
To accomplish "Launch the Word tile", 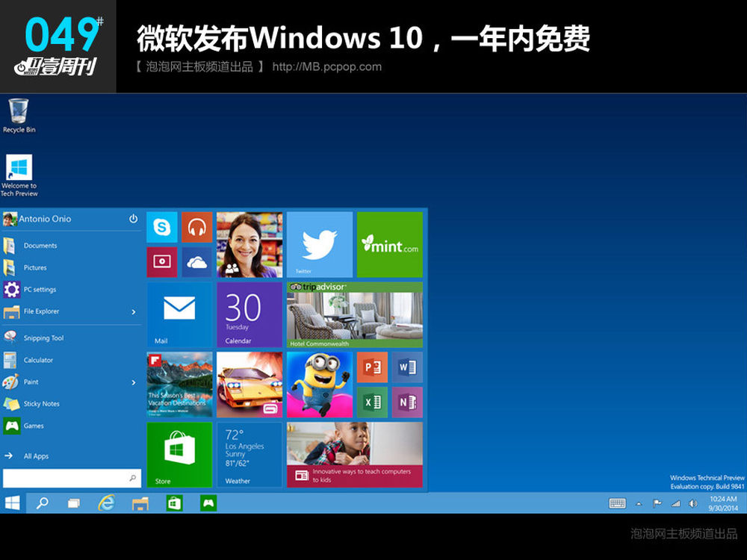I will (407, 367).
